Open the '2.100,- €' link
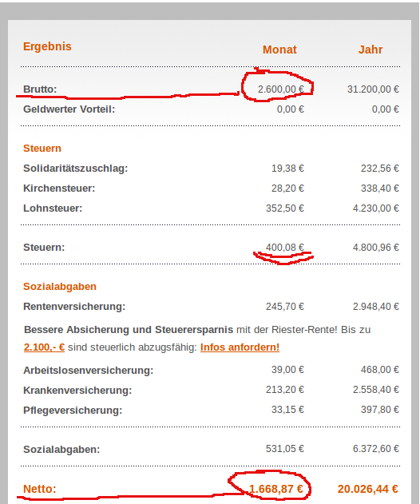The image size is (420, 504). click(44, 347)
